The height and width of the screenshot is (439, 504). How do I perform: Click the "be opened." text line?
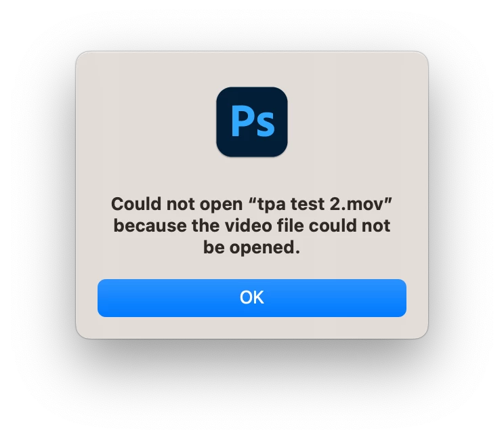[252, 247]
